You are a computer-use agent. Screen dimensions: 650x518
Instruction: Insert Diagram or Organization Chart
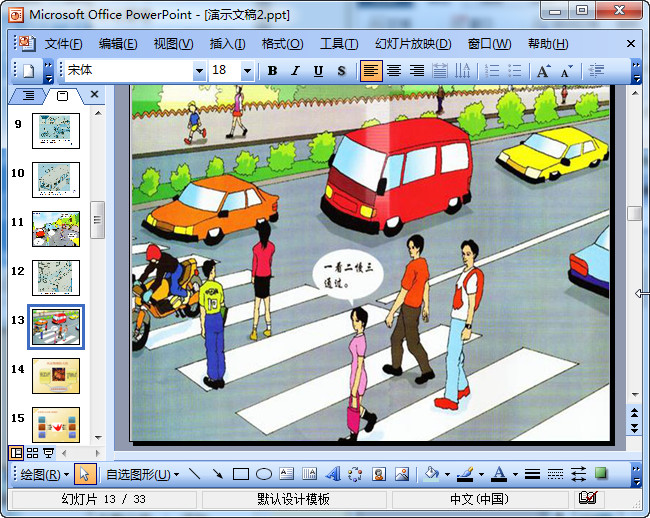[355, 474]
